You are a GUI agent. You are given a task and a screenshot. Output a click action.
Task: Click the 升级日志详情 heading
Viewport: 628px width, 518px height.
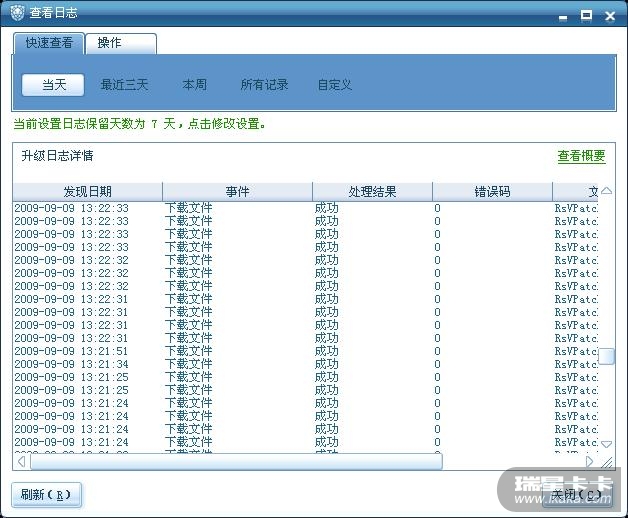[x=57, y=155]
